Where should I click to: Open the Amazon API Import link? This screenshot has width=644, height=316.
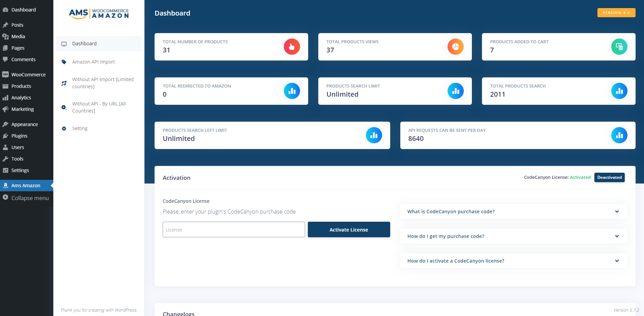93,62
